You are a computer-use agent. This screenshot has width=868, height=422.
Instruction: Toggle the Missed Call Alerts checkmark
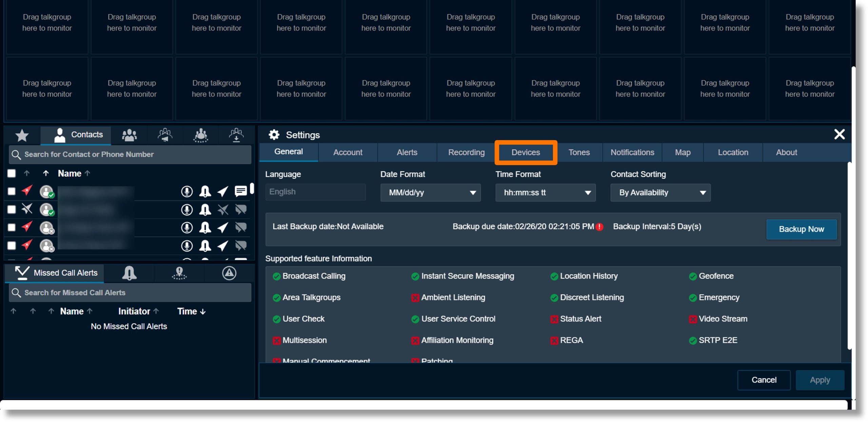pos(22,272)
